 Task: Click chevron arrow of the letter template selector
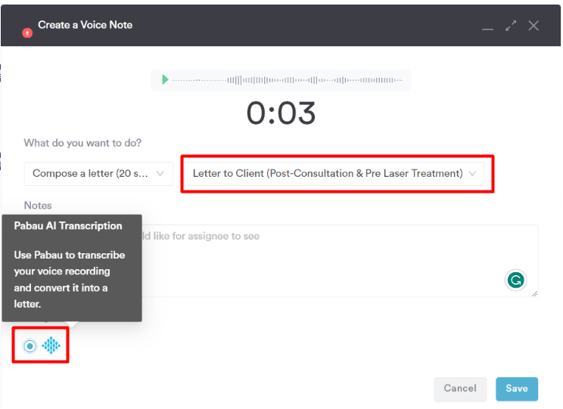click(x=473, y=174)
